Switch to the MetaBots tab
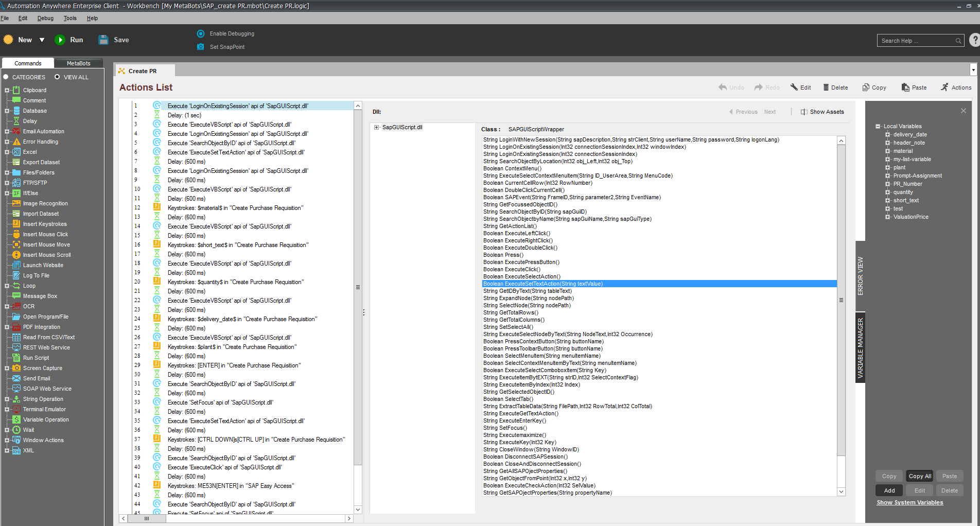This screenshot has width=980, height=526. point(78,63)
